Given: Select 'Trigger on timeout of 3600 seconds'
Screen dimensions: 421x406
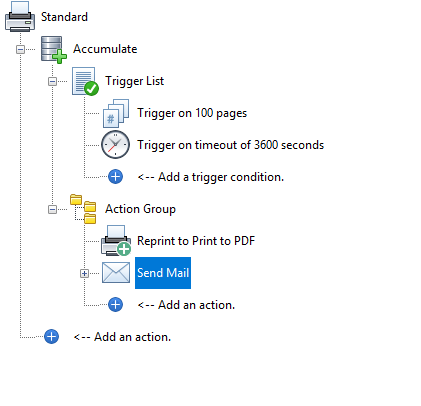Looking at the screenshot, I should pyautogui.click(x=230, y=145).
